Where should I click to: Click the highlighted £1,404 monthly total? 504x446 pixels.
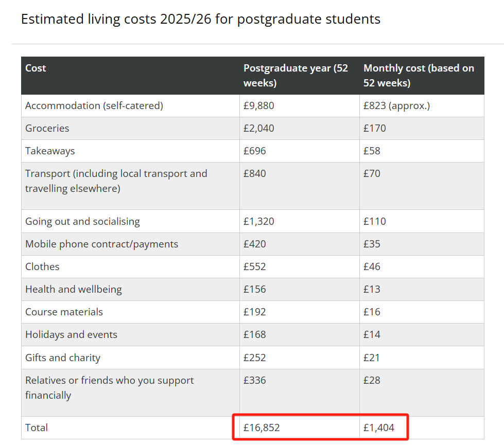[x=379, y=427]
